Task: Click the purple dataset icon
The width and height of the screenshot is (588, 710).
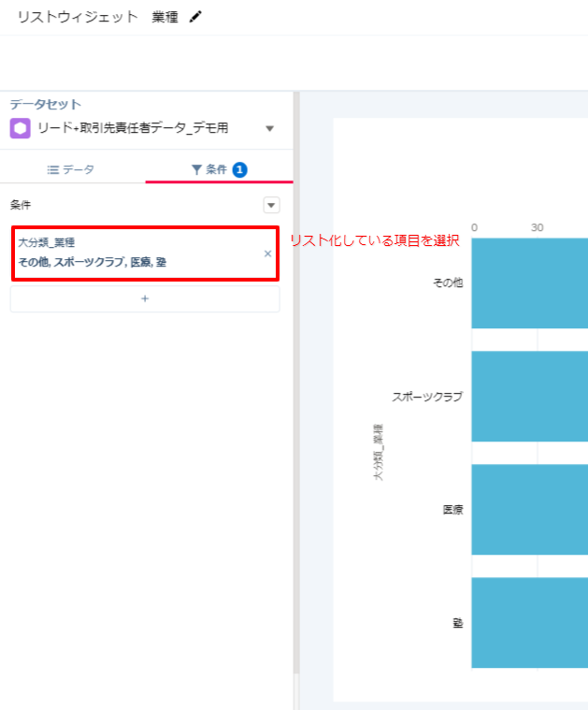Action: click(x=21, y=128)
